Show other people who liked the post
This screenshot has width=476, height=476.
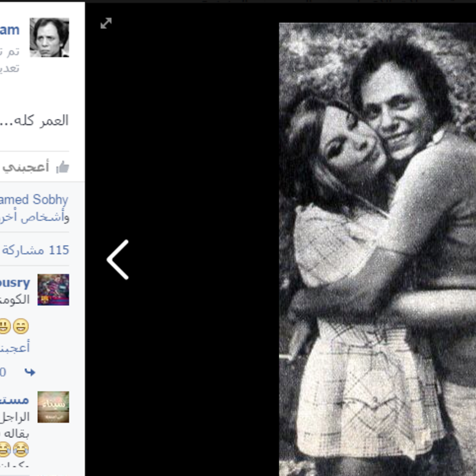pos(35,217)
